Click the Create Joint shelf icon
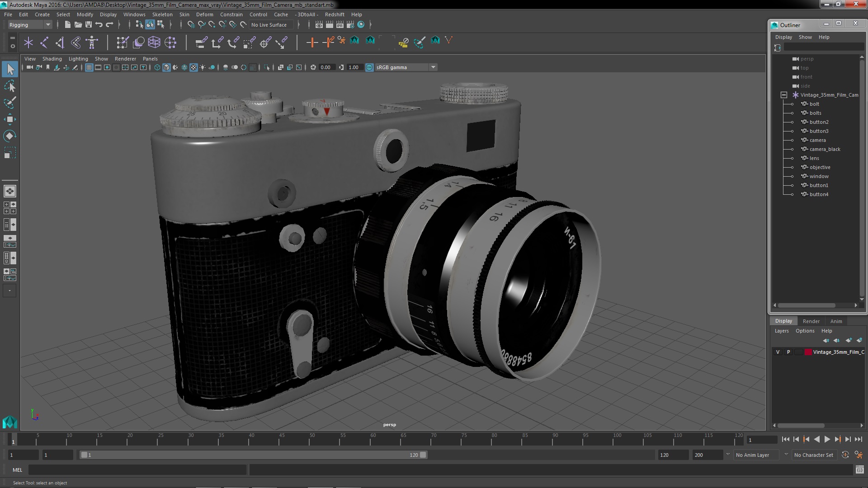This screenshot has height=488, width=868. (44, 42)
